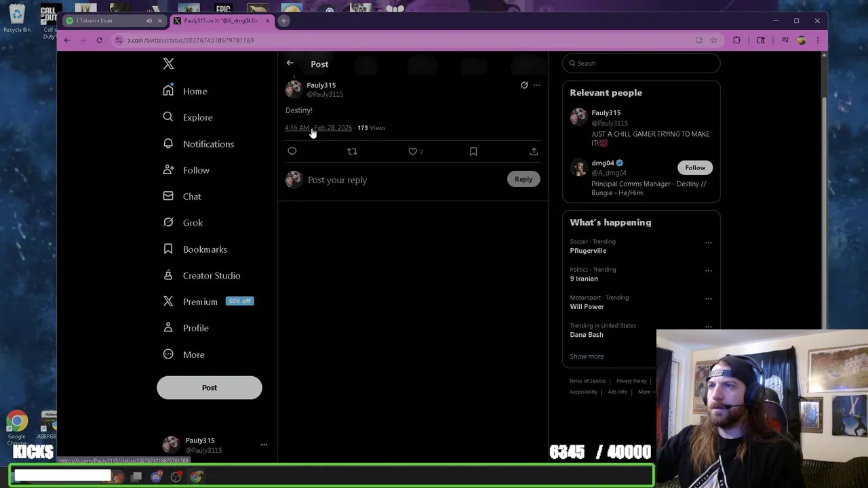Open the Accessibility footer link

pos(583,392)
